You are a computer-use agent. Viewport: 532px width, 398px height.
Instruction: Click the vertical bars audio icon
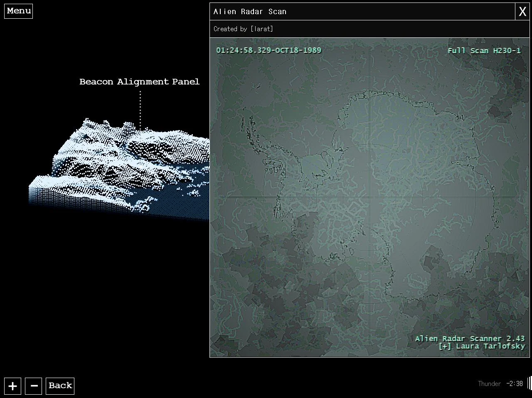(x=529, y=383)
